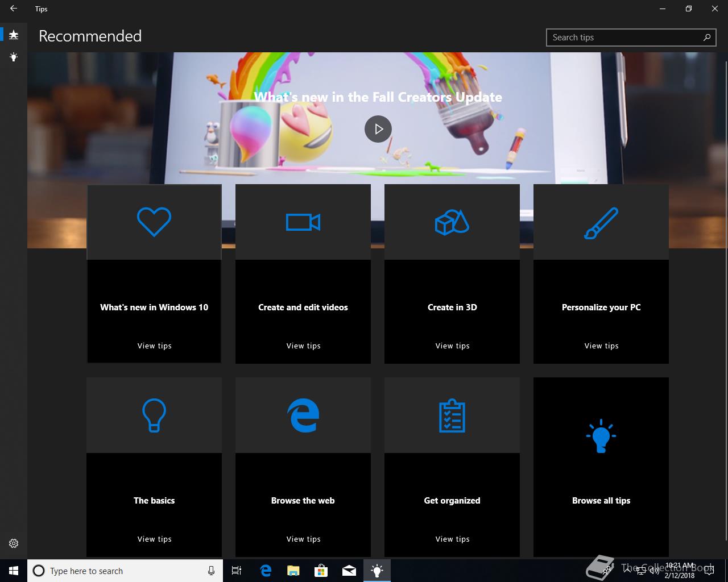The image size is (728, 582).
Task: Open What's new in Windows 10 title
Action: pos(154,307)
